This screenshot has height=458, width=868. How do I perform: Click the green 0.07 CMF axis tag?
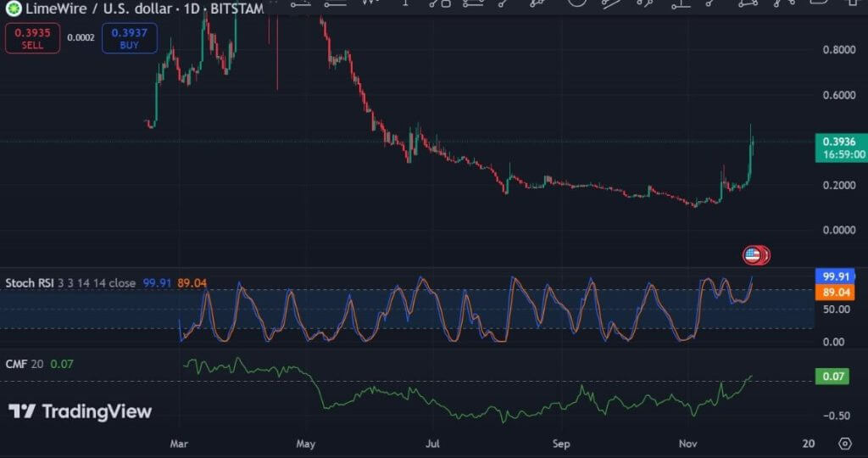tap(832, 377)
